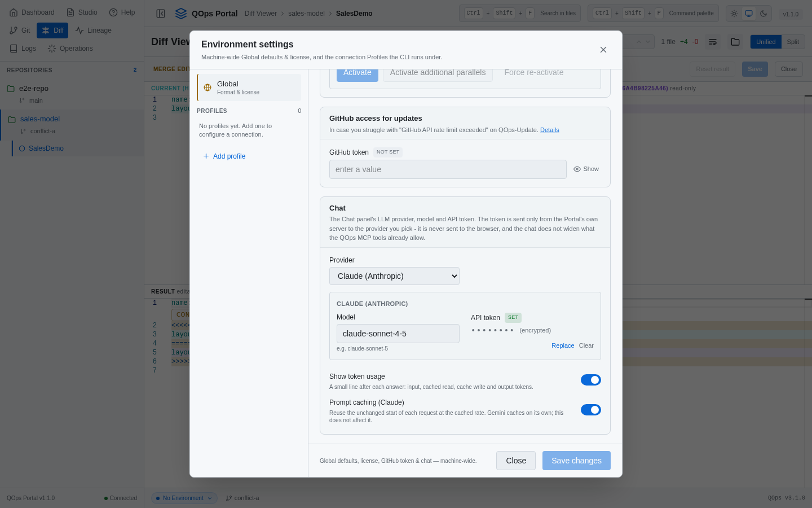This screenshot has height=508, width=812.
Task: Clear the API token
Action: tap(586, 345)
